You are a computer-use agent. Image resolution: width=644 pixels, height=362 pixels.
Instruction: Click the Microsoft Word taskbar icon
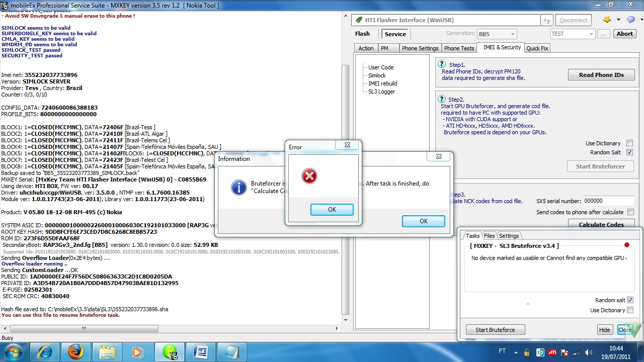click(200, 352)
